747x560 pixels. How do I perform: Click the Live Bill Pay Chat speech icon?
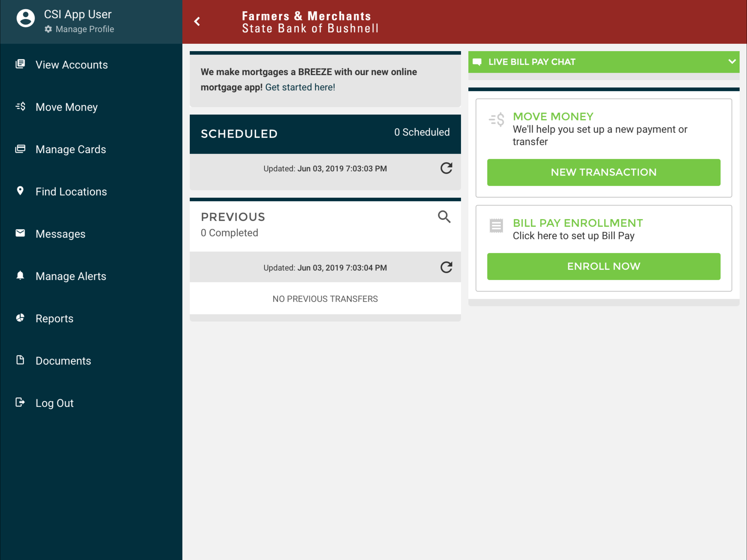pyautogui.click(x=477, y=62)
